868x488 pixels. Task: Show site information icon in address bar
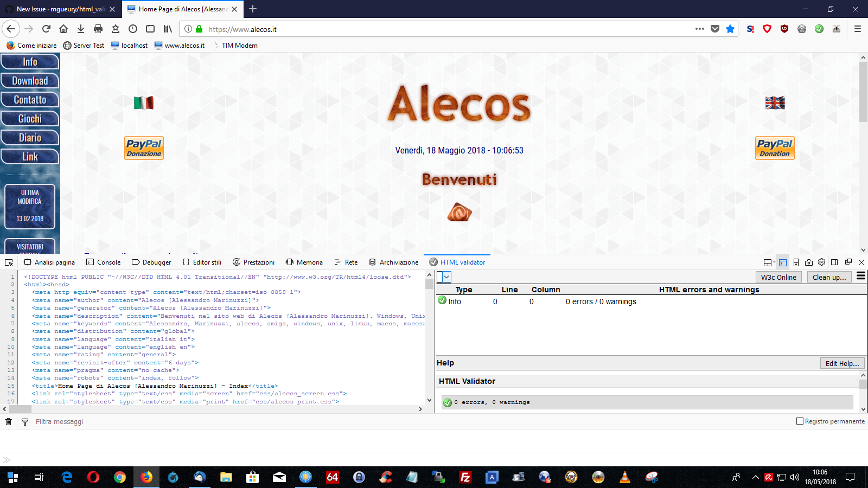click(188, 29)
